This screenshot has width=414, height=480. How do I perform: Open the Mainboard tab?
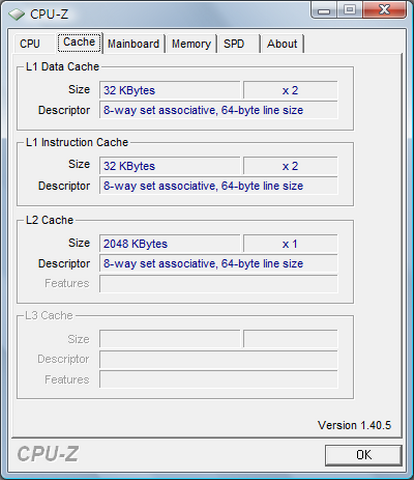coord(134,44)
